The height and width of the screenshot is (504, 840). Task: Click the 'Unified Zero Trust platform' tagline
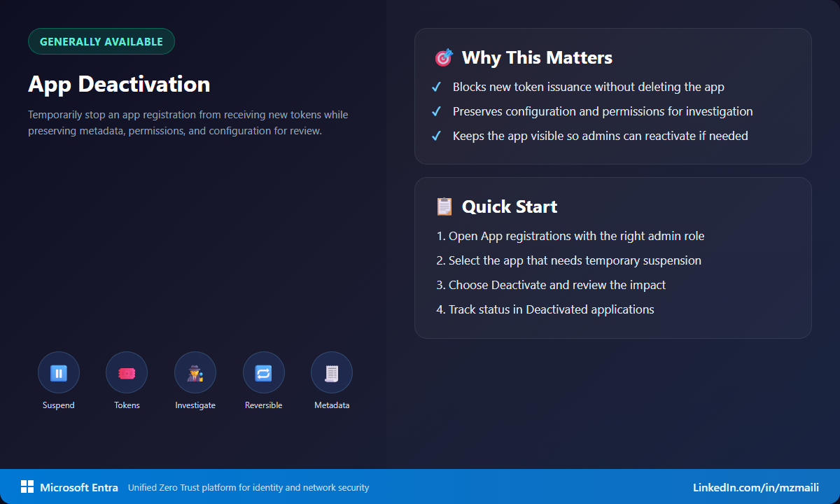click(x=248, y=487)
